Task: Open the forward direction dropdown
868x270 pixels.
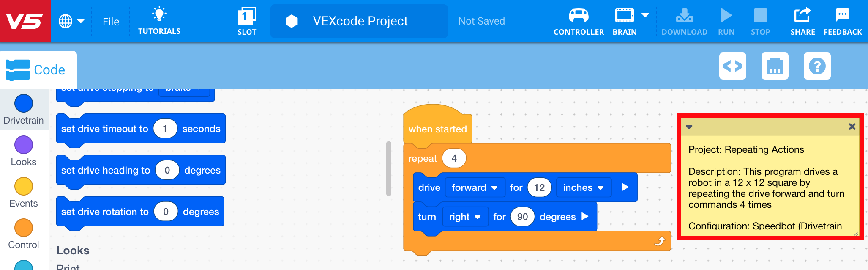Action: point(474,187)
